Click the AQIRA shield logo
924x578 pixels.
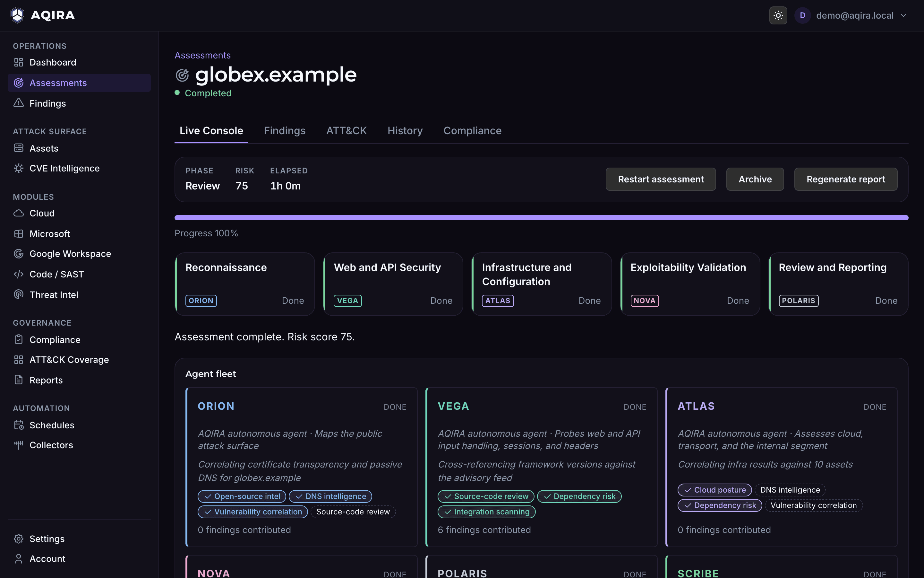(17, 15)
